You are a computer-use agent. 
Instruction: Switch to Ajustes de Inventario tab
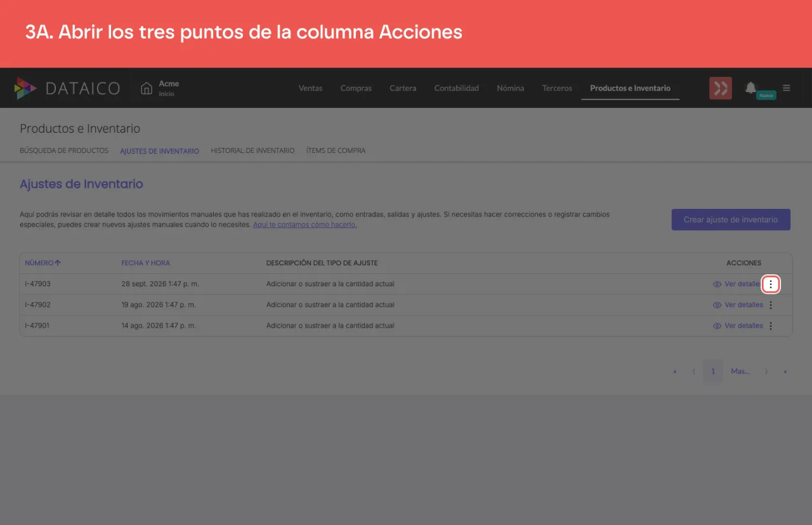159,151
